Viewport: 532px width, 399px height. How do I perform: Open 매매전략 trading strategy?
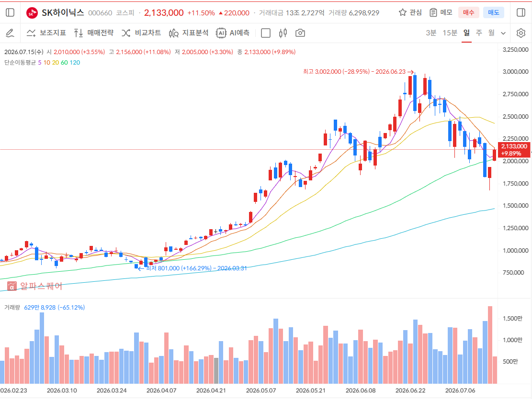94,33
